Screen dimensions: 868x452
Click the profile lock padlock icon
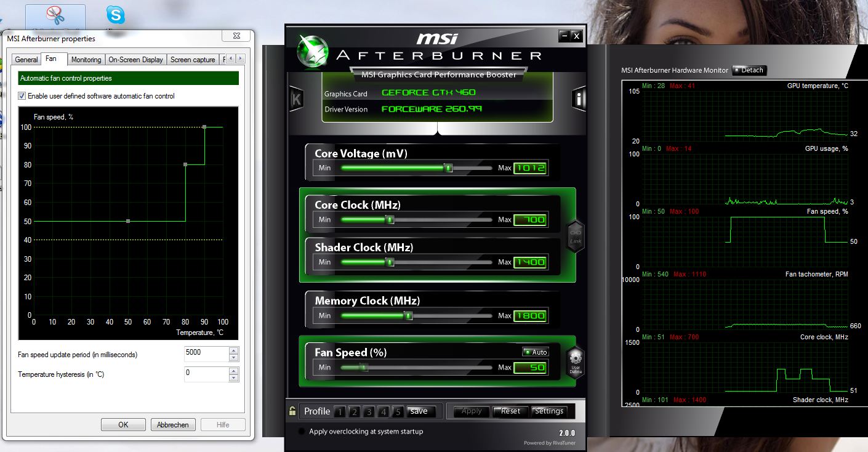pyautogui.click(x=292, y=411)
